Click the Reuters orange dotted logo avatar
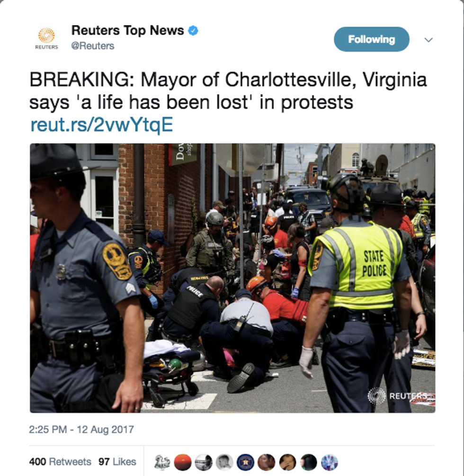464x476 pixels. pyautogui.click(x=46, y=38)
